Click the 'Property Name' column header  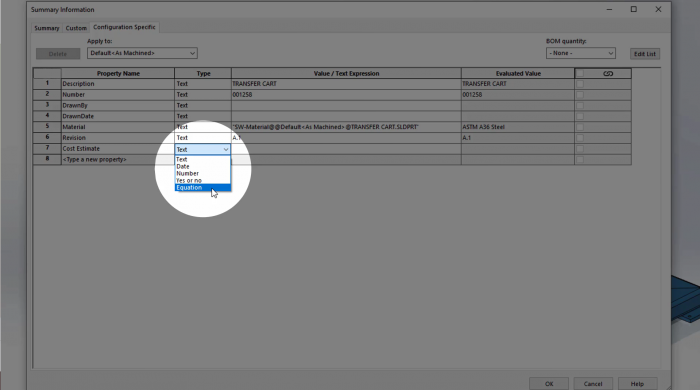118,73
